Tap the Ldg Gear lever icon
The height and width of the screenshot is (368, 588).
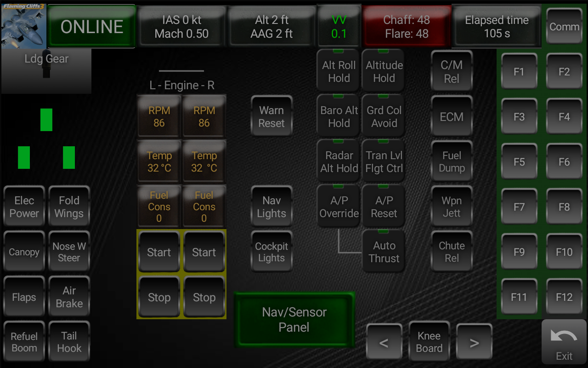46,68
